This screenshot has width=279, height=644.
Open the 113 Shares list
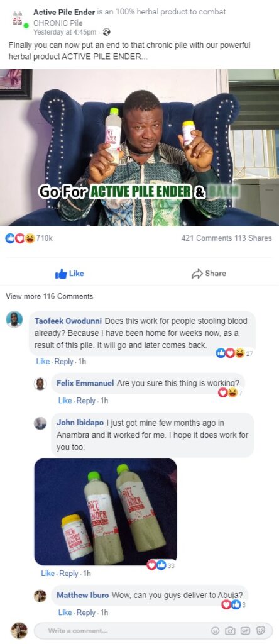click(253, 238)
